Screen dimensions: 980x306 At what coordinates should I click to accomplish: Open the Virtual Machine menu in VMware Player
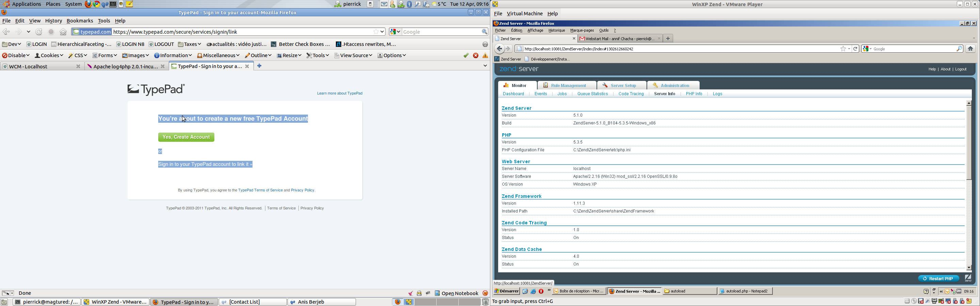pyautogui.click(x=524, y=14)
